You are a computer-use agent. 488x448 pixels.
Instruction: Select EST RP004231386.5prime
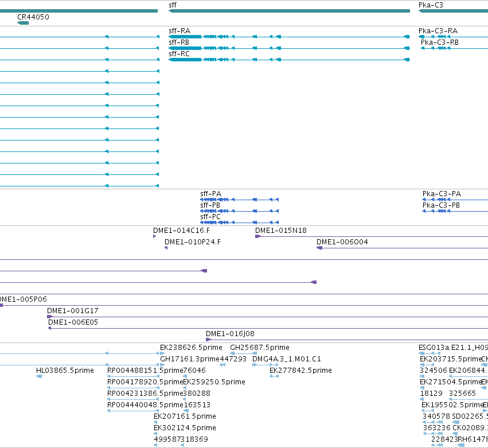145,394
